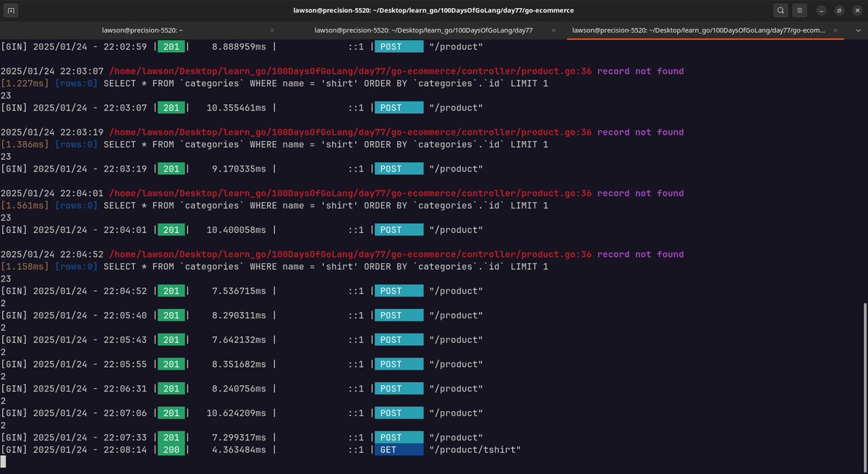Image resolution: width=868 pixels, height=474 pixels.
Task: Open the terminal search
Action: 780,10
